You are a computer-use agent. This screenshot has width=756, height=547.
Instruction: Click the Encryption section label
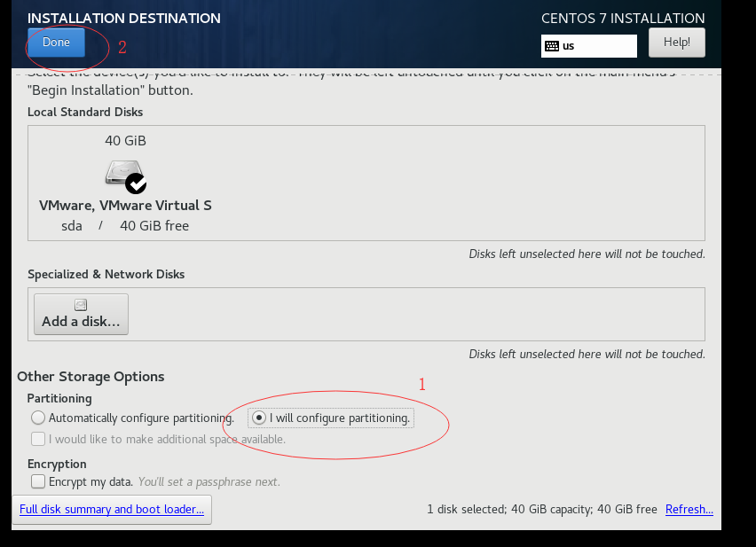[x=57, y=465]
